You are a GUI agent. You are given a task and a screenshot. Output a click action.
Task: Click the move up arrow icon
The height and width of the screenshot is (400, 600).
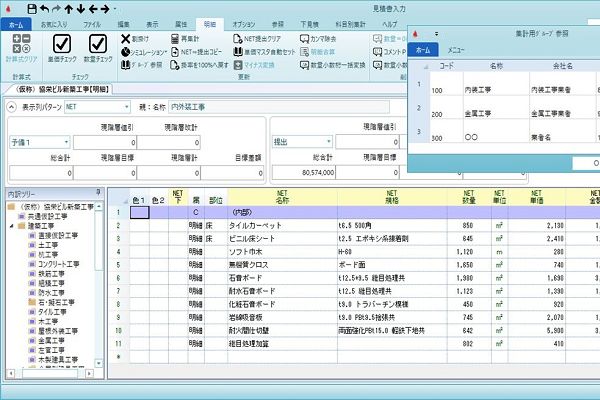(x=68, y=9)
